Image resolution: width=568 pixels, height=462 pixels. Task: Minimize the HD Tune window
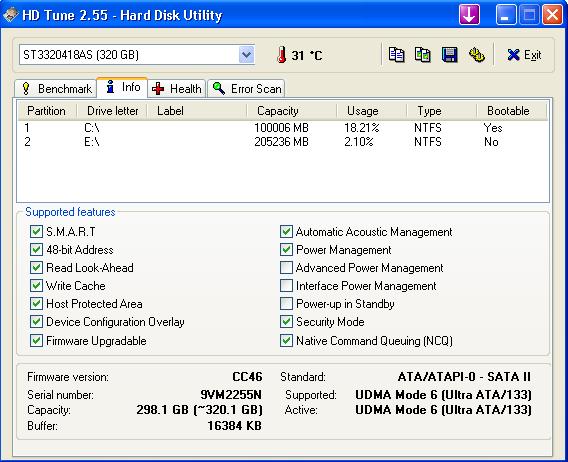coord(505,15)
